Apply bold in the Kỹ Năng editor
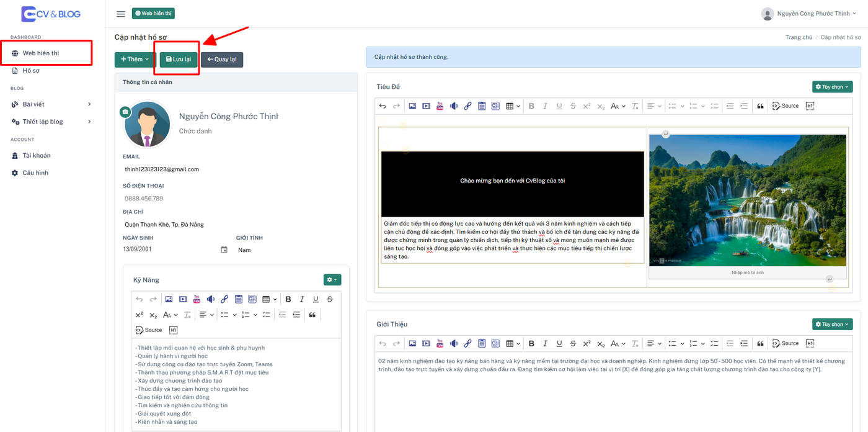868x432 pixels. [288, 299]
